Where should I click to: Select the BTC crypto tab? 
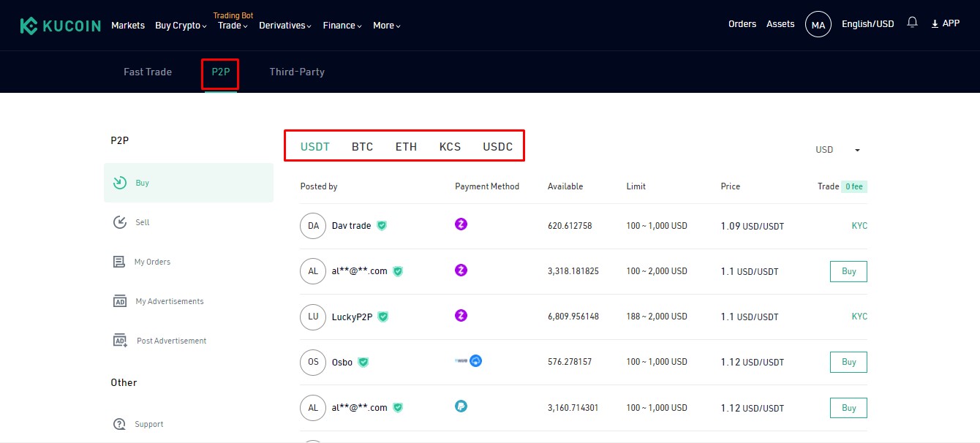point(362,146)
